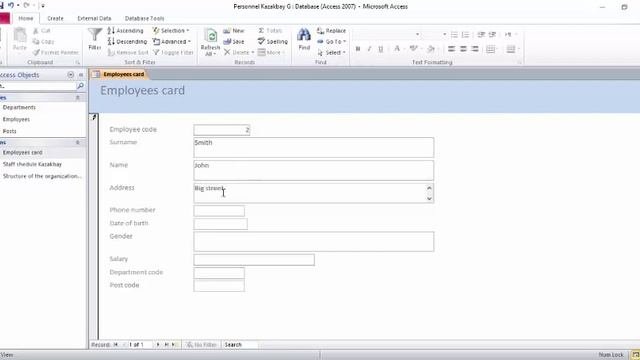Click the Replace button
This screenshot has width=640, height=360.
pyautogui.click(x=331, y=31)
